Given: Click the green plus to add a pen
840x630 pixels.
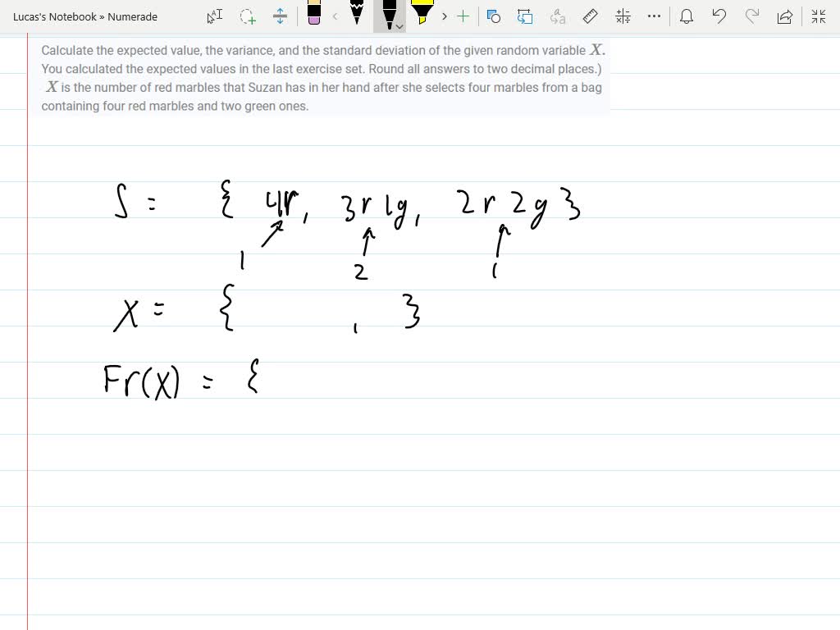Looking at the screenshot, I should coord(462,16).
